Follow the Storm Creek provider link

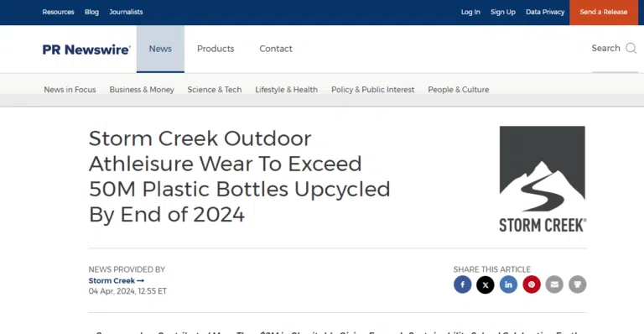click(x=117, y=280)
